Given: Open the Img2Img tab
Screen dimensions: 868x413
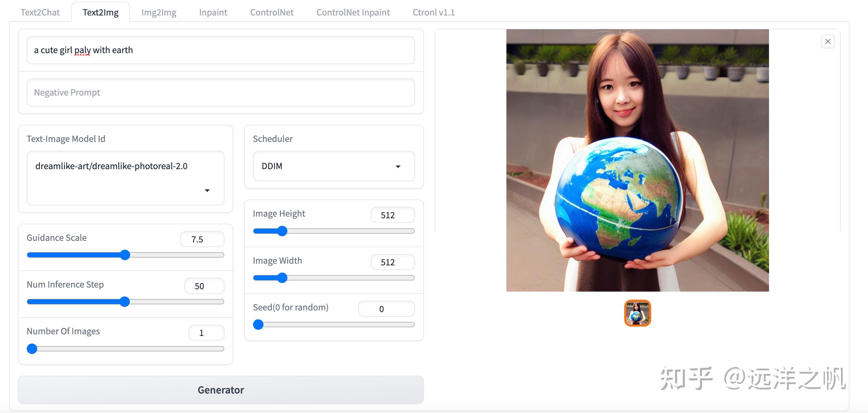Looking at the screenshot, I should coord(158,12).
